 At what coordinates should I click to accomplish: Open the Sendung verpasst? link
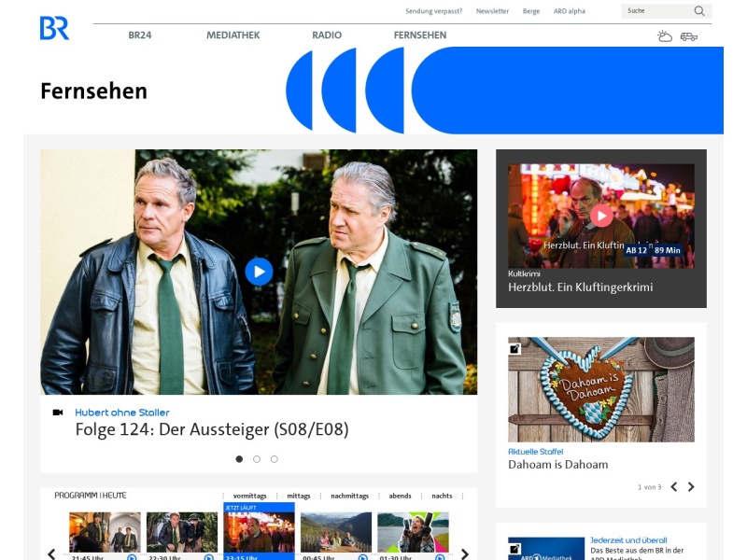tap(433, 11)
